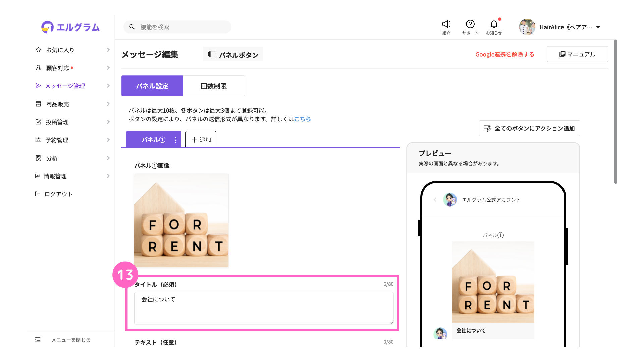
Task: Switch to the 回数制限 tab
Action: click(x=214, y=86)
